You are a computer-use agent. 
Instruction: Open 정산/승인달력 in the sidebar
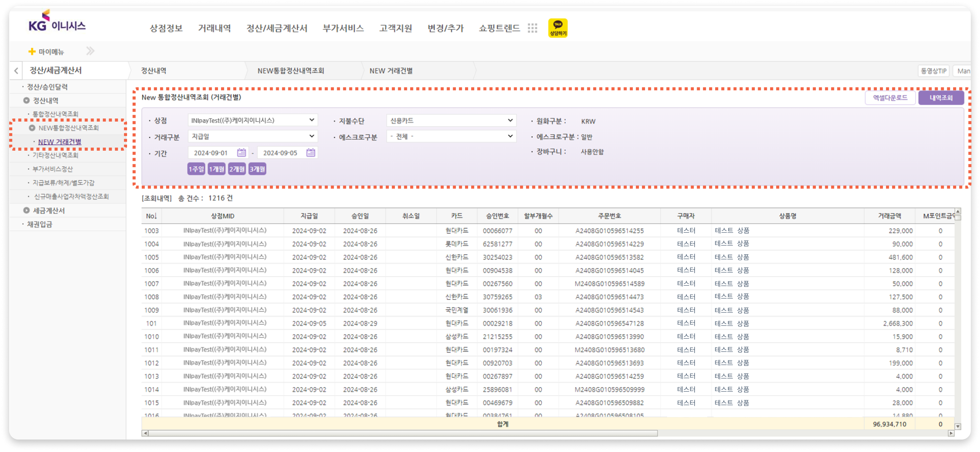(x=47, y=87)
